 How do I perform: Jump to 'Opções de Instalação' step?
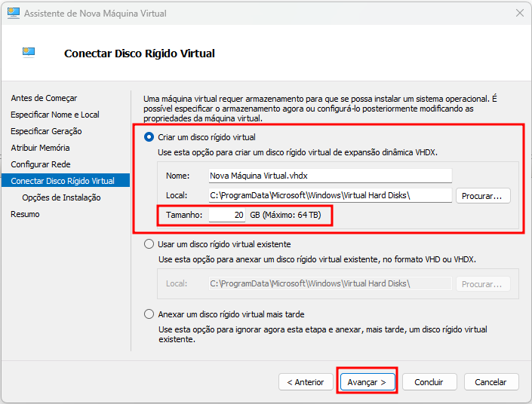point(61,197)
